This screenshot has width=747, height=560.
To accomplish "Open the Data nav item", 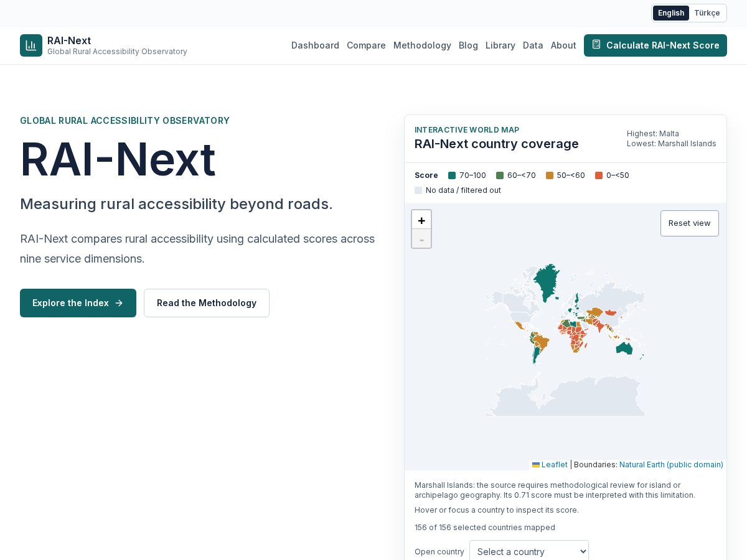I will 533,45.
